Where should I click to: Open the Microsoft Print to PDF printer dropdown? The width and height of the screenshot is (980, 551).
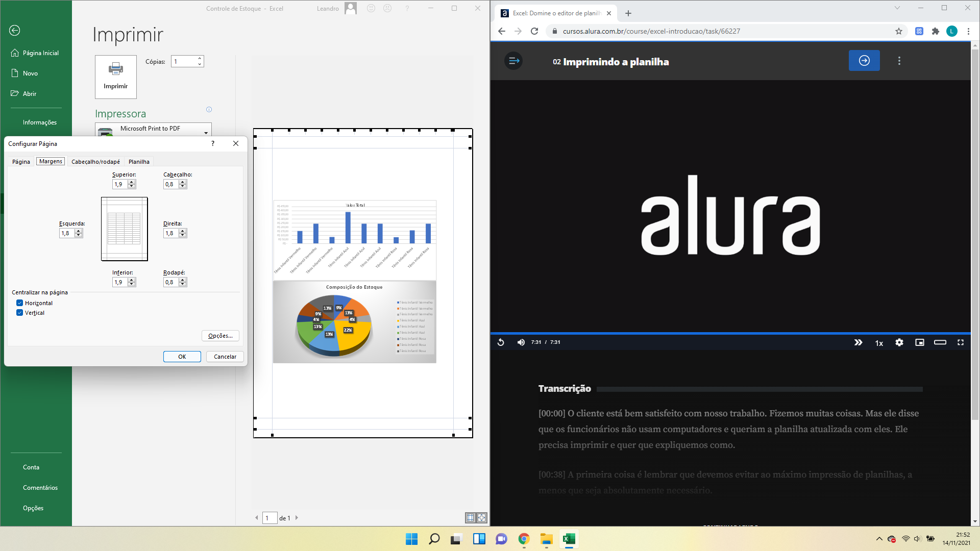click(x=153, y=130)
